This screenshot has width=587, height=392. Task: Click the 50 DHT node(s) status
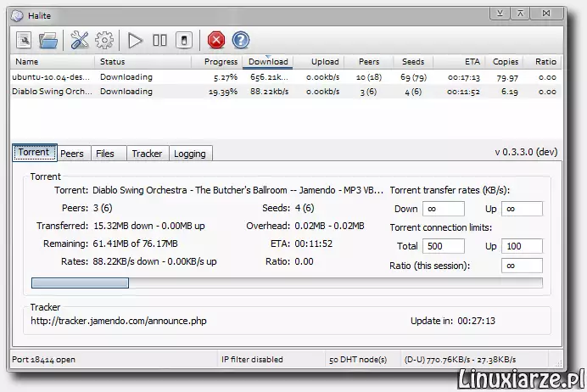358,360
